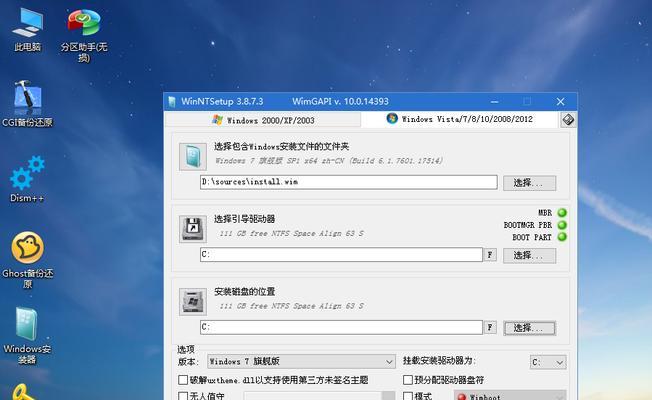The image size is (652, 400).
Task: Close the WinNTSetup window
Action: [561, 101]
